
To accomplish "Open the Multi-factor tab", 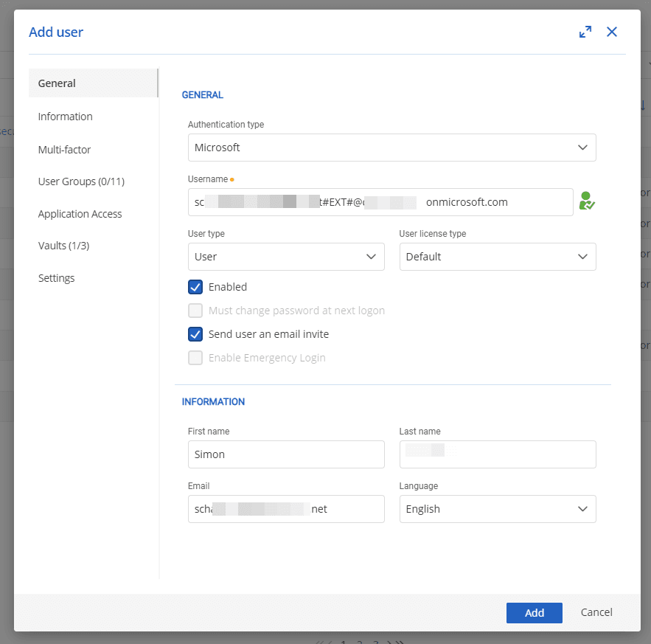I will [65, 150].
